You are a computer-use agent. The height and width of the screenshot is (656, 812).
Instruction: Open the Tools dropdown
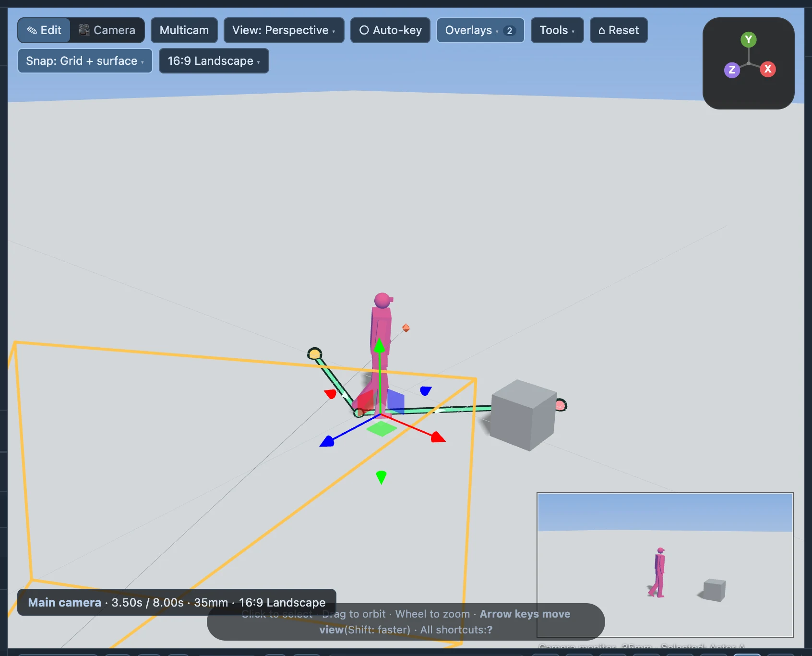point(557,30)
